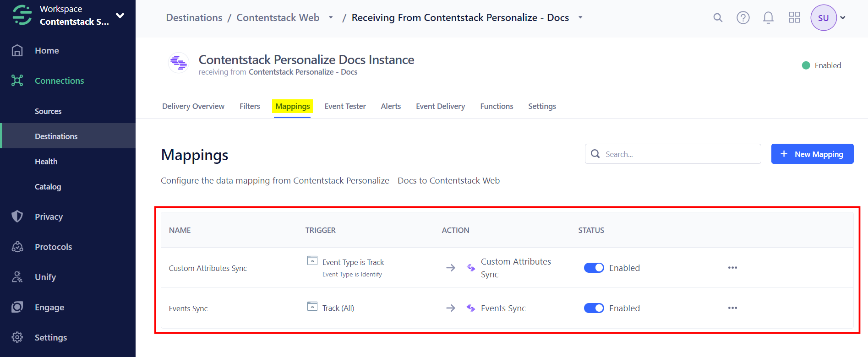The height and width of the screenshot is (357, 868).
Task: Open the Protocols sidebar icon
Action: coord(17,247)
